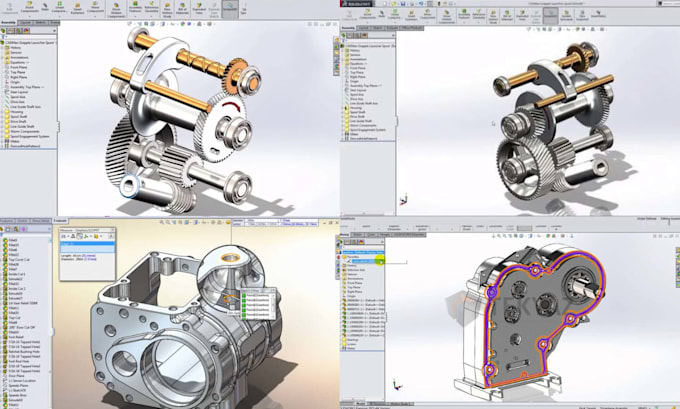This screenshot has width=680, height=409.
Task: Open Reference Geometry dropdown arrow, top-left window
Action: tap(151, 16)
